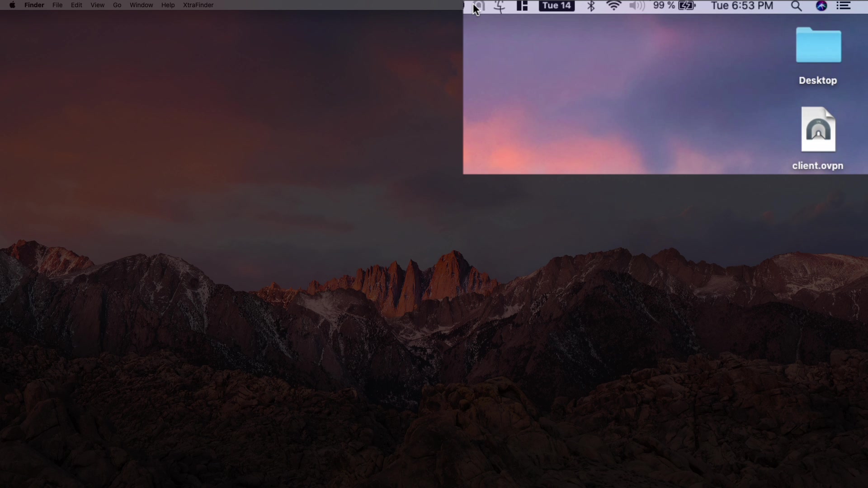Image resolution: width=868 pixels, height=488 pixels.
Task: Open Spotlight search magnifier icon
Action: coord(796,6)
